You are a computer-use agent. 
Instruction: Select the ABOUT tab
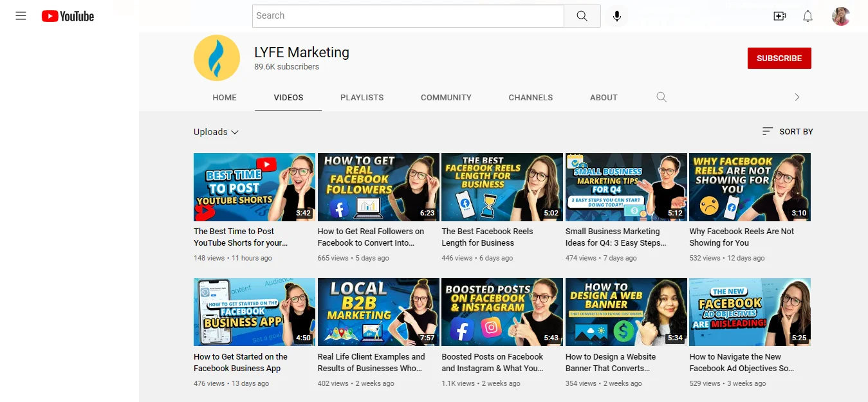tap(604, 97)
